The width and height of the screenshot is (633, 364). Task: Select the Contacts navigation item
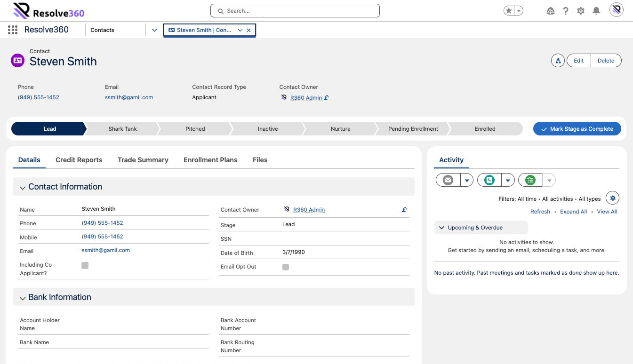(x=103, y=30)
